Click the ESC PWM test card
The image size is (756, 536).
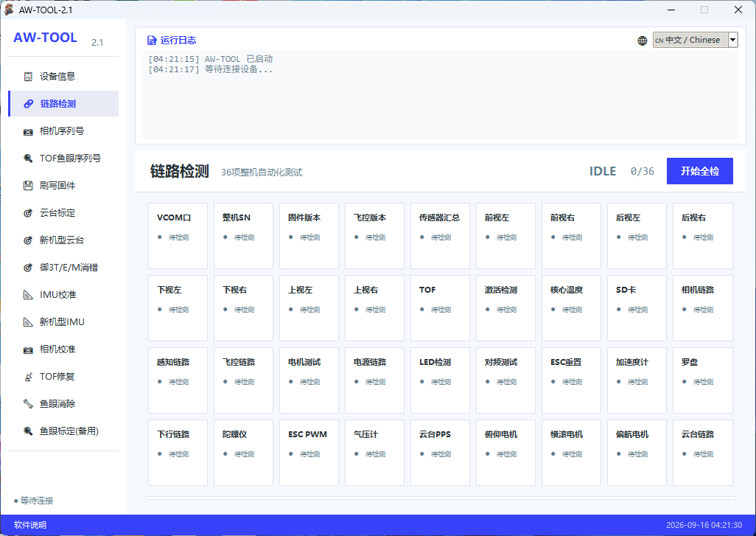[309, 453]
